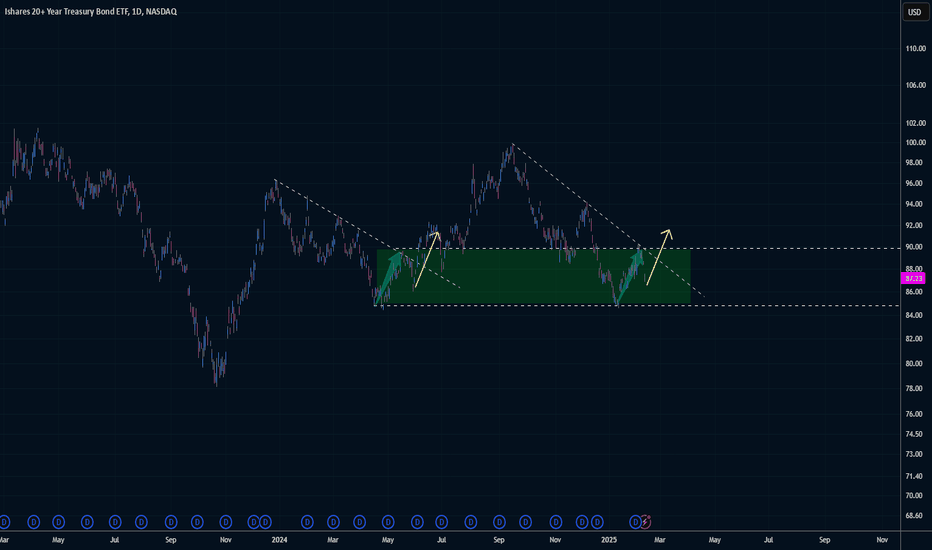Show the August 2024 dividend marker details
The height and width of the screenshot is (550, 932).
click(x=471, y=522)
